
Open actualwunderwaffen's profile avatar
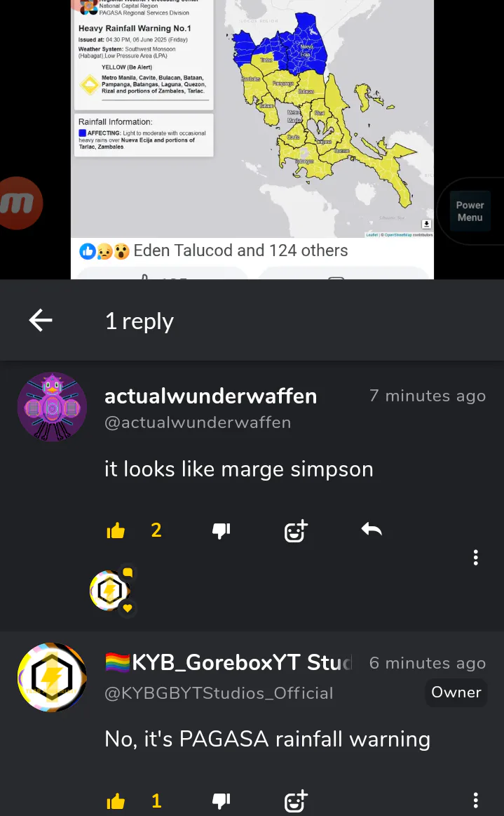tap(52, 406)
